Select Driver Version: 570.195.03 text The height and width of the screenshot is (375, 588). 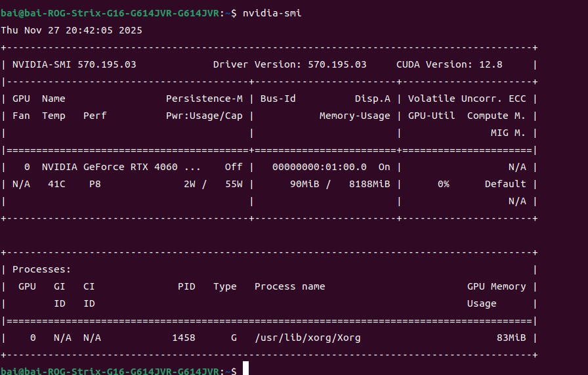[290, 64]
